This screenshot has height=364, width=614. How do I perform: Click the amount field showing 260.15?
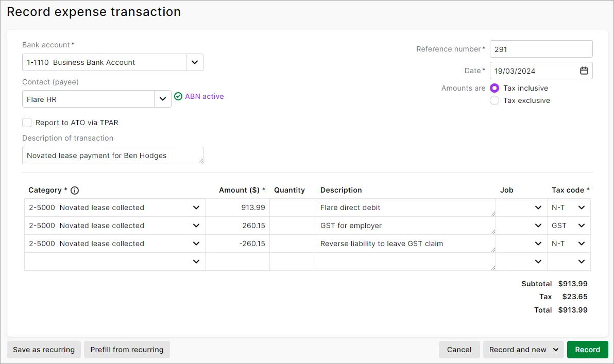point(237,226)
